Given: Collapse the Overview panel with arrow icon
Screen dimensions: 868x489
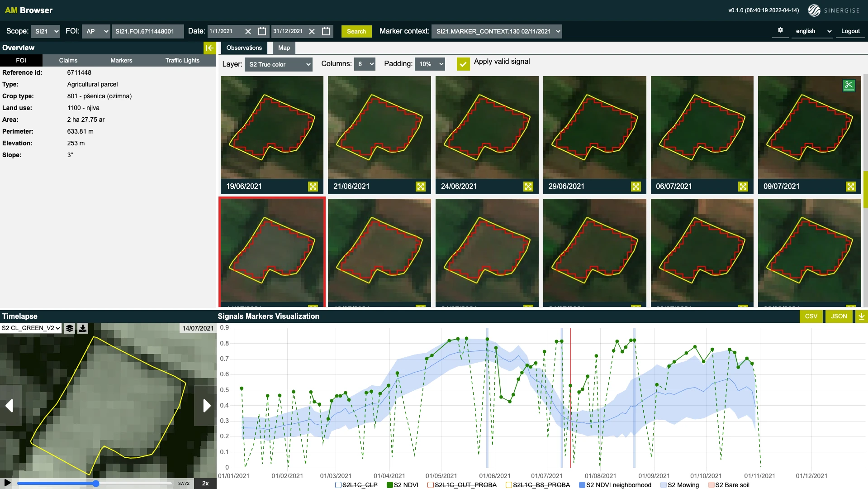Looking at the screenshot, I should click(209, 48).
